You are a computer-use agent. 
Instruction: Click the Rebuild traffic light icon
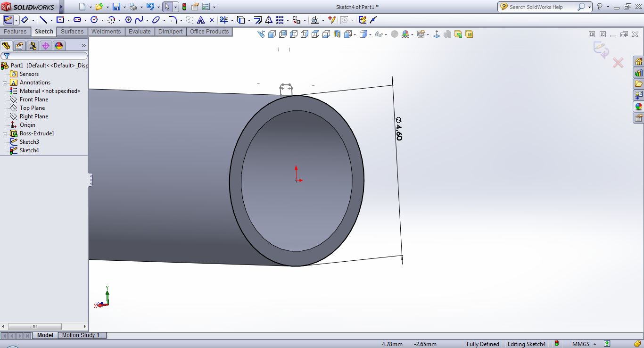click(x=184, y=7)
